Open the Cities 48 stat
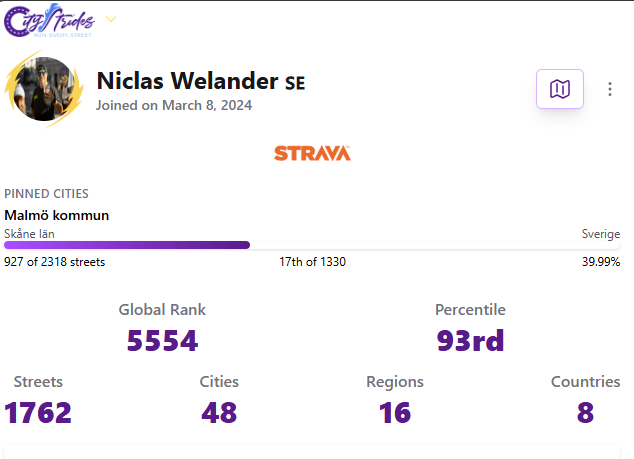This screenshot has height=459, width=634. (x=219, y=400)
